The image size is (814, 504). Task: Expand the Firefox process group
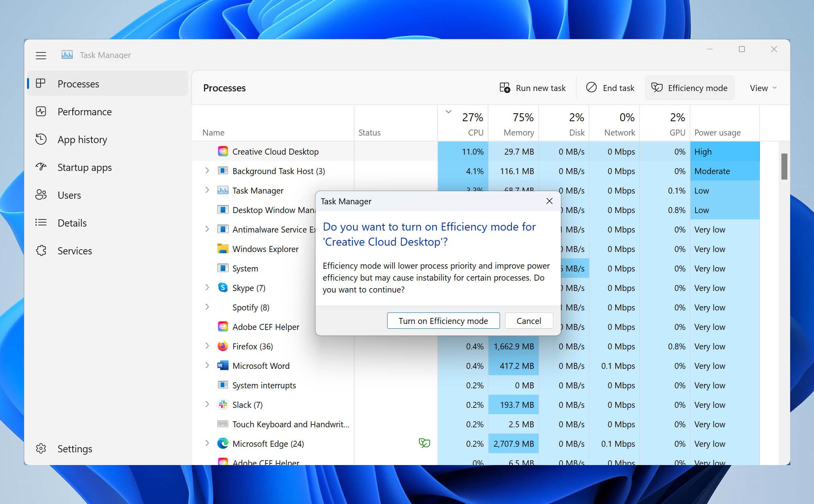pos(207,346)
